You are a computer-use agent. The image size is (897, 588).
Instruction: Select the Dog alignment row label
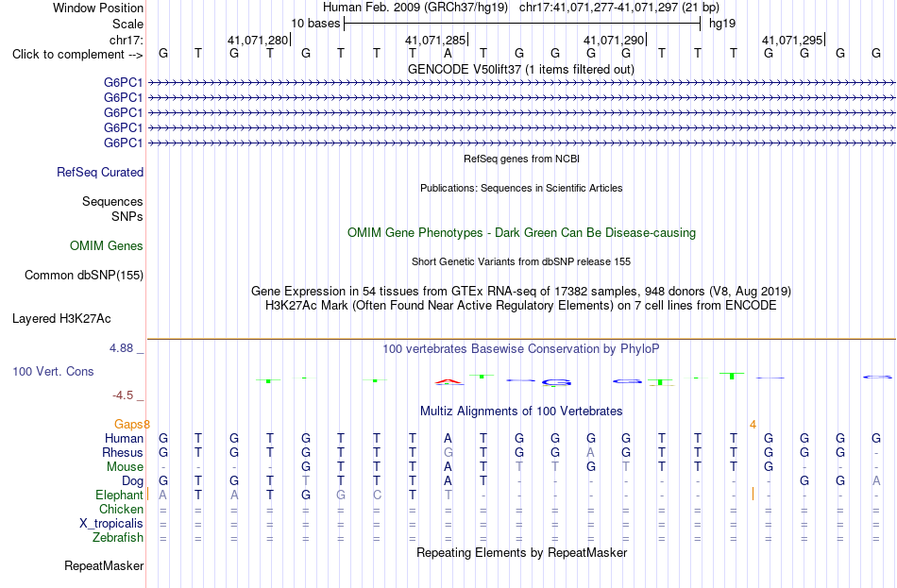tap(132, 481)
